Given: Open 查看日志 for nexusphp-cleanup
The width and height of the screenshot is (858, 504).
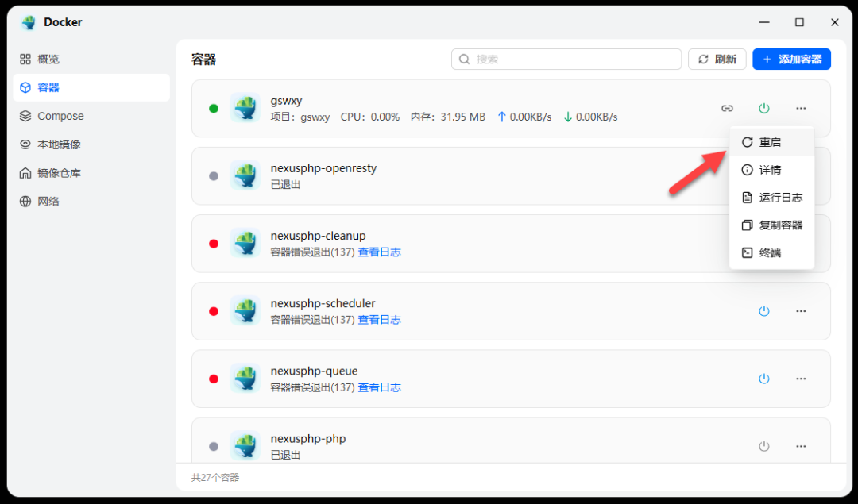Looking at the screenshot, I should click(x=379, y=252).
